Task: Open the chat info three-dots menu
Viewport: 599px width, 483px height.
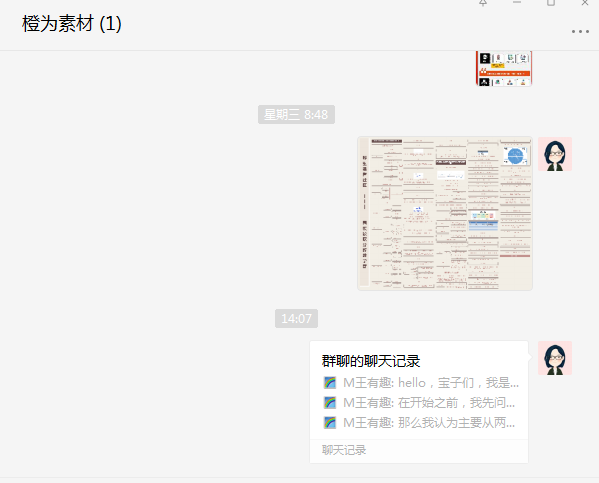Action: [x=580, y=32]
